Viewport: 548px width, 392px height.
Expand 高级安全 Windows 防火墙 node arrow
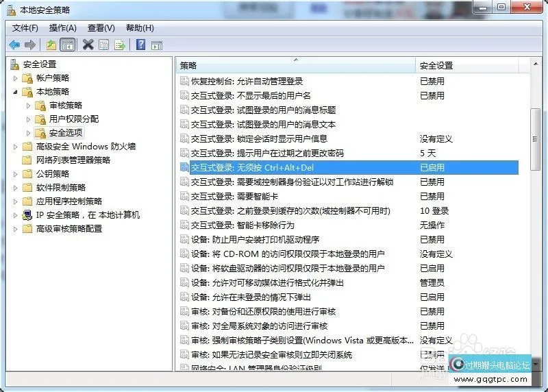pos(15,147)
